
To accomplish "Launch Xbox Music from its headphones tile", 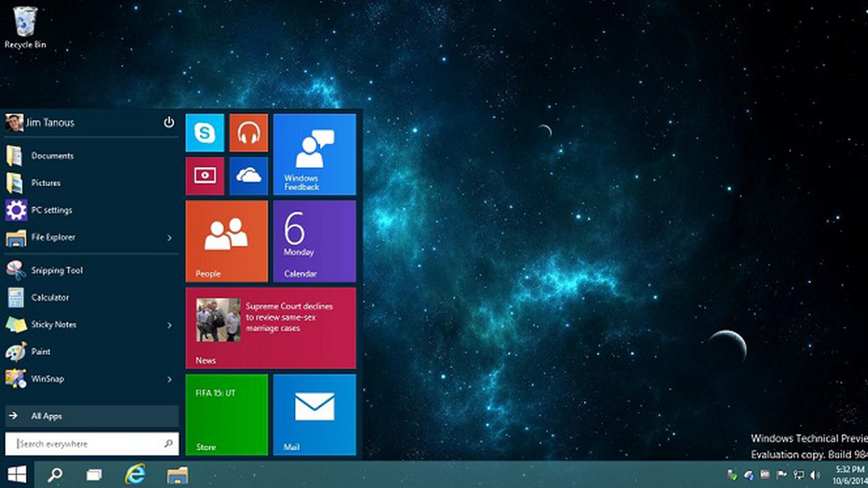I will [x=248, y=133].
